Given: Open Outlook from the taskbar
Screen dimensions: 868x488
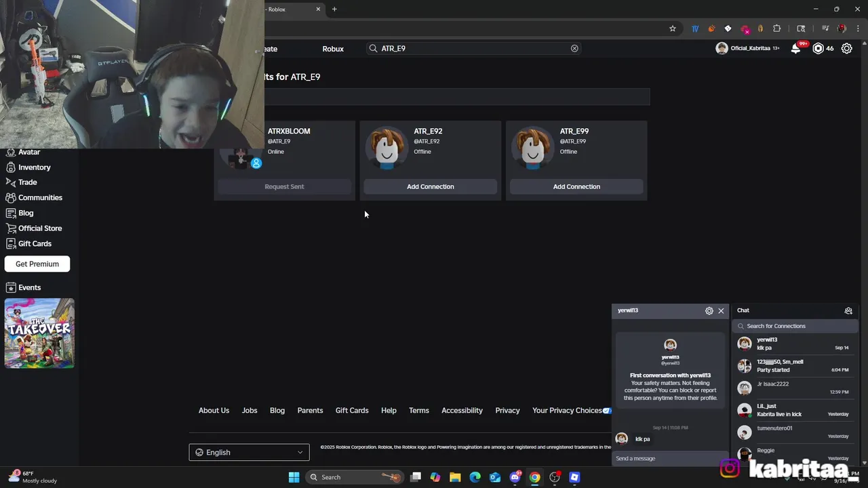Looking at the screenshot, I should pyautogui.click(x=495, y=477).
